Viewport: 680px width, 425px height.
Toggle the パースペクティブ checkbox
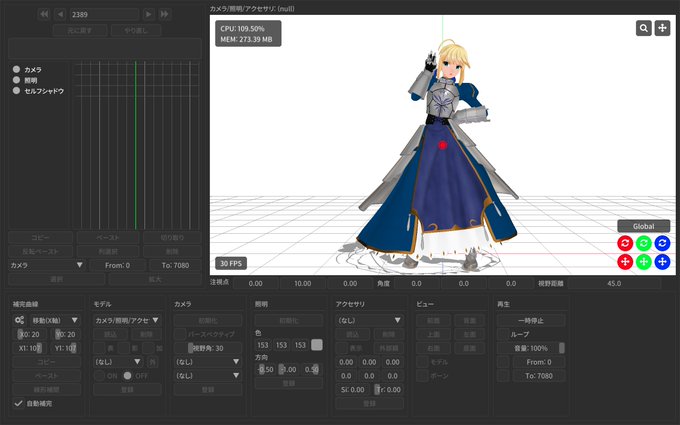pos(180,334)
